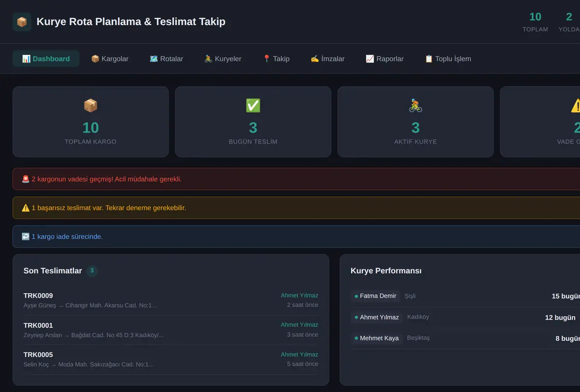Open the Kuryeler tab
The height and width of the screenshot is (392, 580).
[x=222, y=58]
